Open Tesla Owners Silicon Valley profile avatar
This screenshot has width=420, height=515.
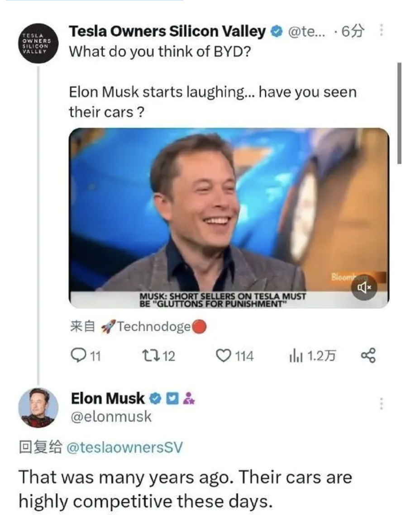pos(38,43)
